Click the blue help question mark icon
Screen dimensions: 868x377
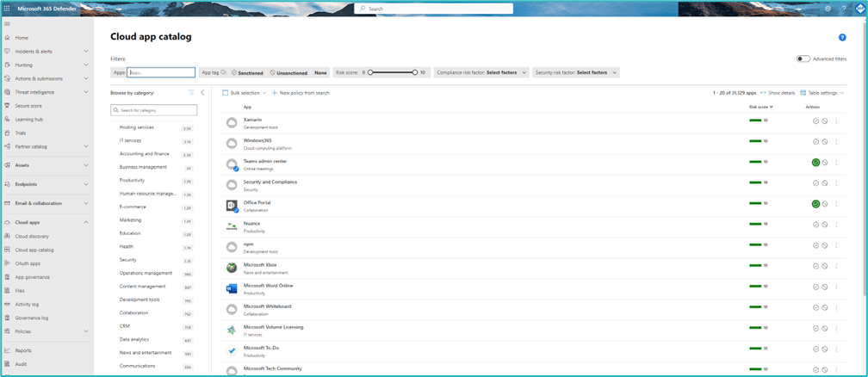(842, 38)
